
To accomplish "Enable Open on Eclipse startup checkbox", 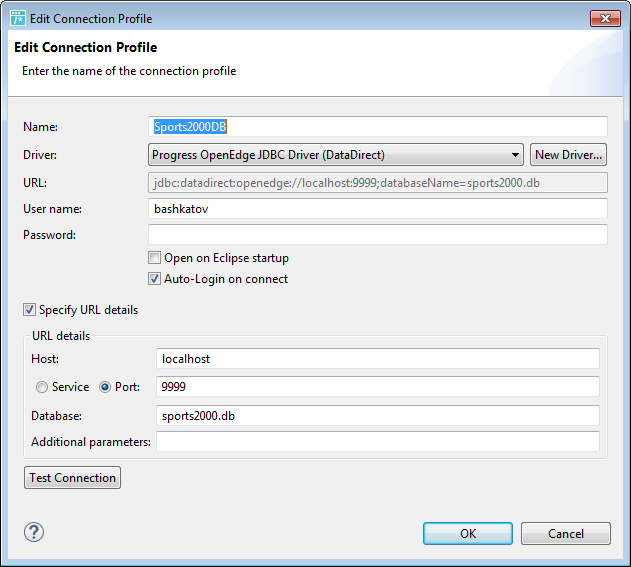I will [154, 258].
